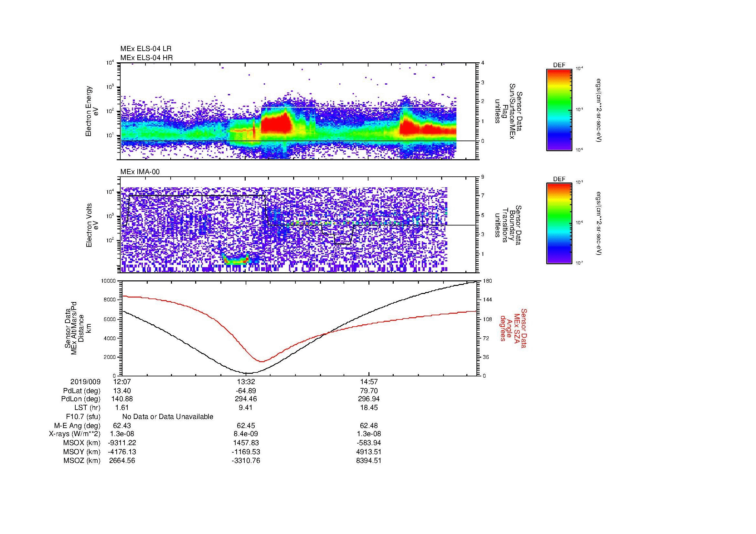Click PdLon value '140.88'

click(x=122, y=399)
